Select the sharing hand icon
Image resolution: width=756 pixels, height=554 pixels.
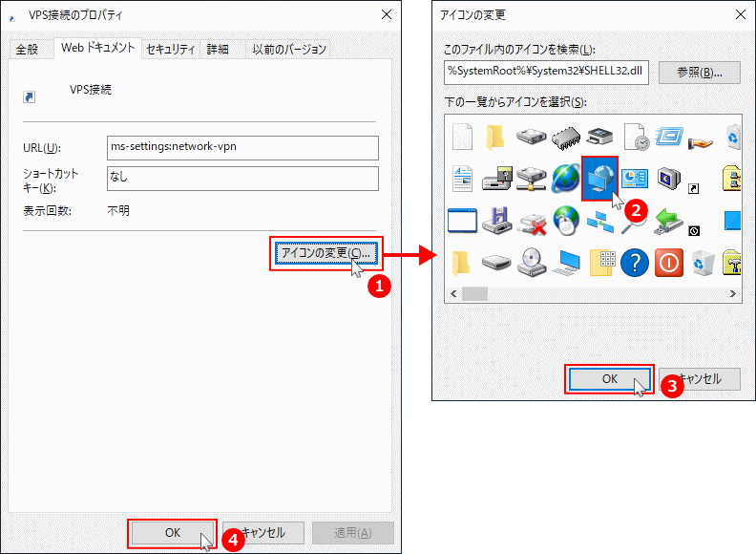(701, 143)
